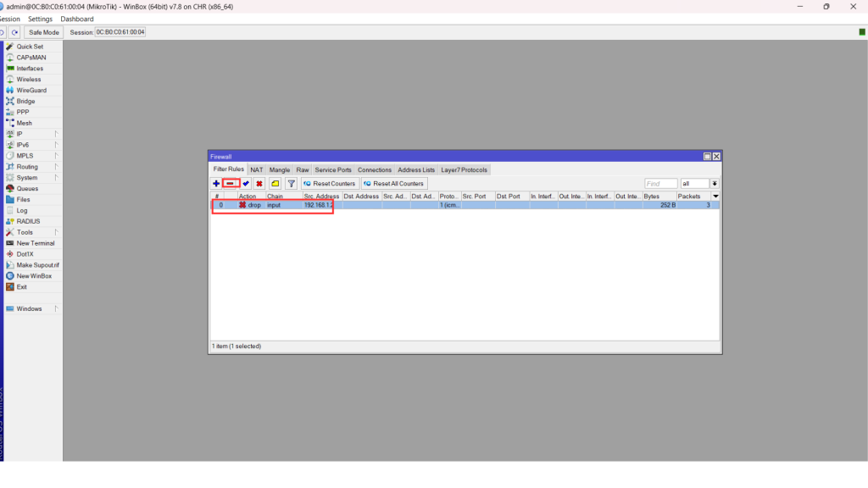Open New Terminal from the sidebar
868x488 pixels.
click(36, 243)
